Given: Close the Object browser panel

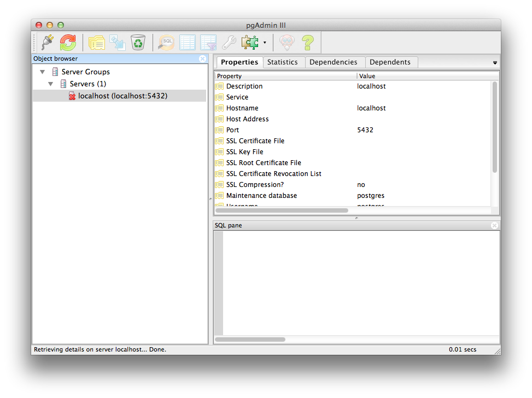Looking at the screenshot, I should click(202, 58).
